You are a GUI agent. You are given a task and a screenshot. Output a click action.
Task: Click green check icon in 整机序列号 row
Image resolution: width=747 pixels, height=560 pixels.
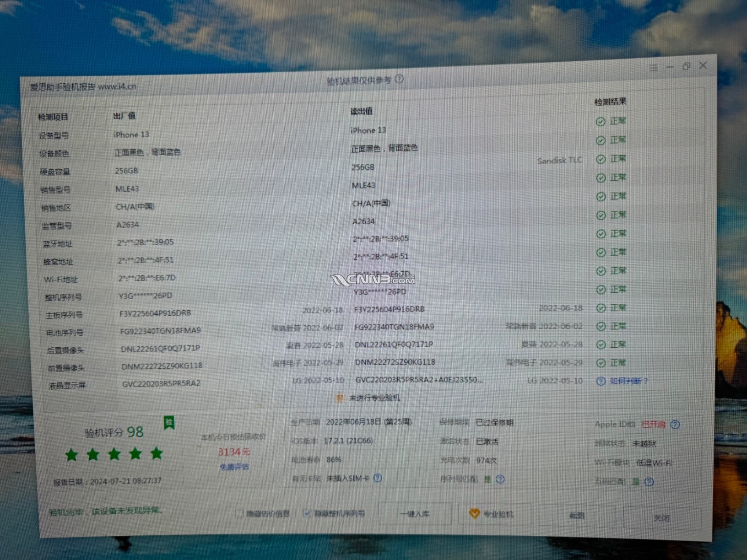pyautogui.click(x=601, y=290)
